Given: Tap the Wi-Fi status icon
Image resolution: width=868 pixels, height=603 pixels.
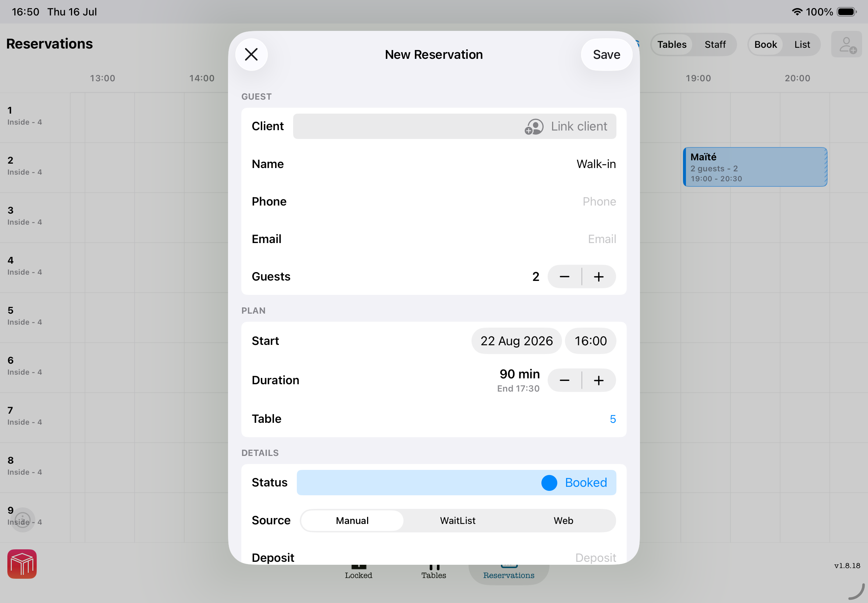Looking at the screenshot, I should pyautogui.click(x=797, y=12).
